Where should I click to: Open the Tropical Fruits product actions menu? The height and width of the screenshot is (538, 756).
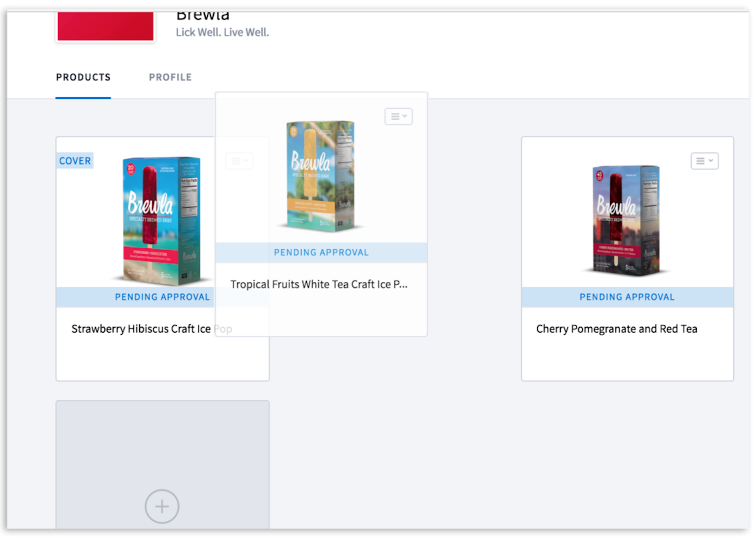point(398,116)
